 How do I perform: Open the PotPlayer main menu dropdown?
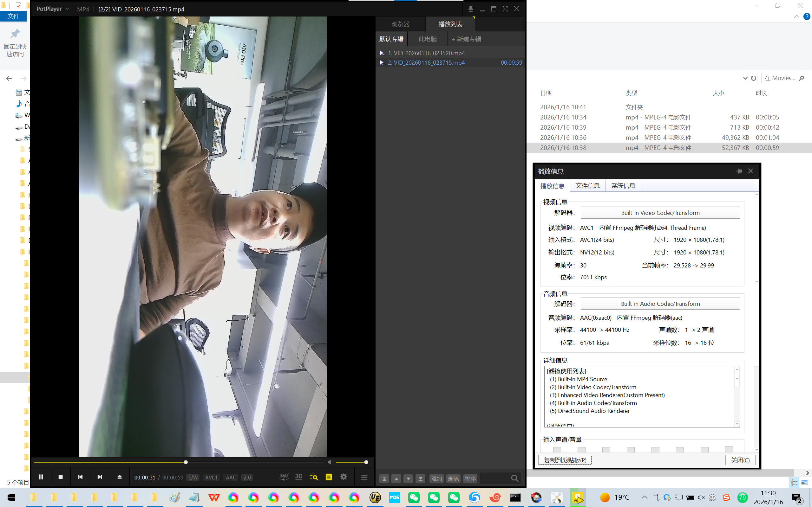click(53, 9)
